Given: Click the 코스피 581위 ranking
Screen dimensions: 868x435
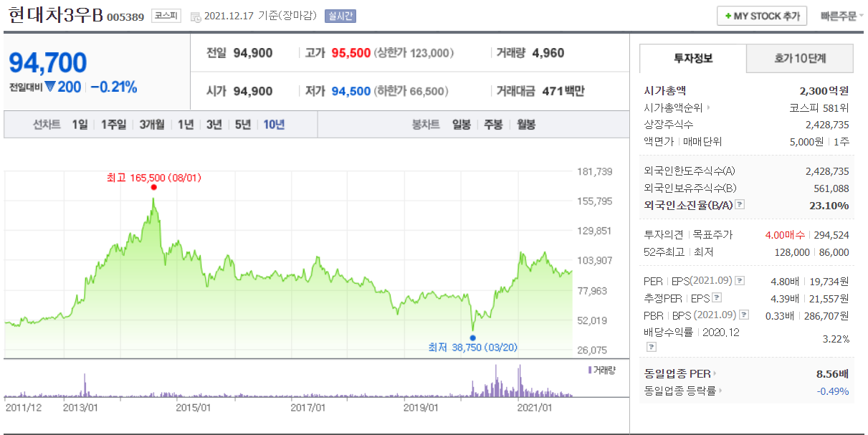Looking at the screenshot, I should coord(819,108).
